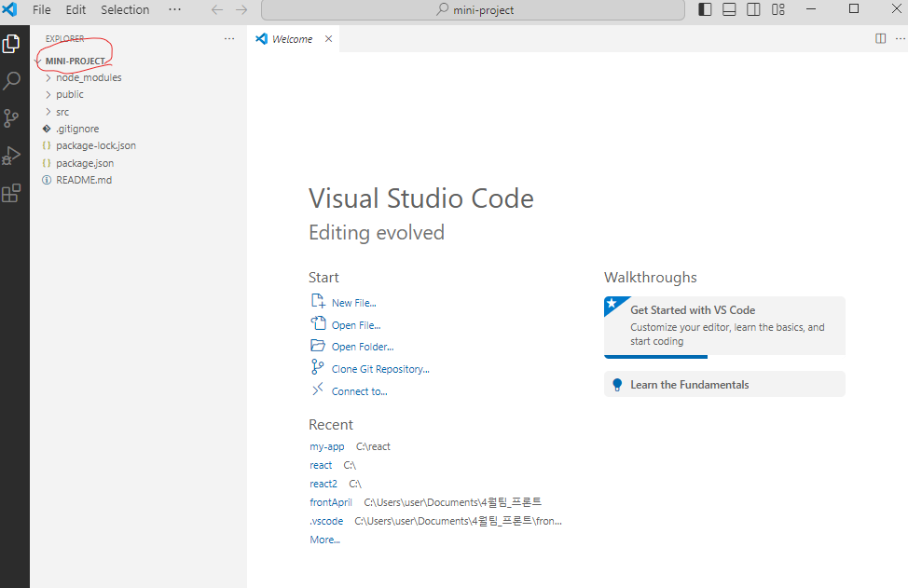Click the VS Code logo menu icon

click(x=10, y=9)
